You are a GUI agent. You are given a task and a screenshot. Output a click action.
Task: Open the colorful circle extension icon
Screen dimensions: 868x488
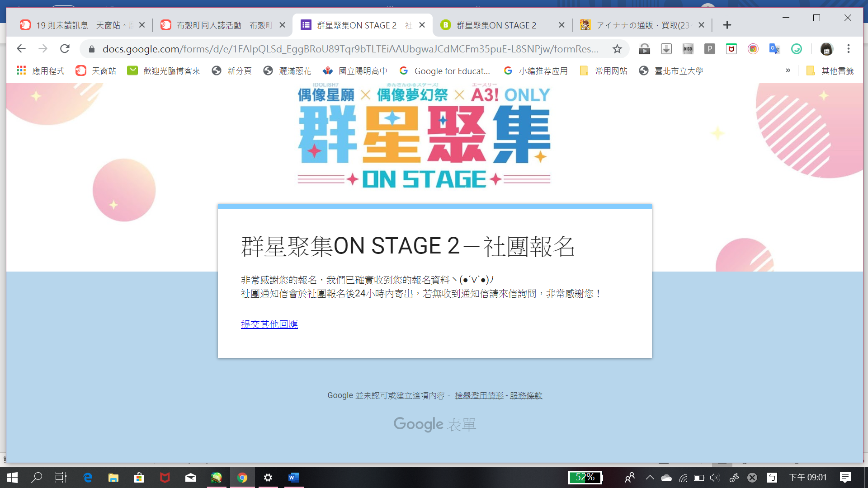pyautogui.click(x=753, y=49)
